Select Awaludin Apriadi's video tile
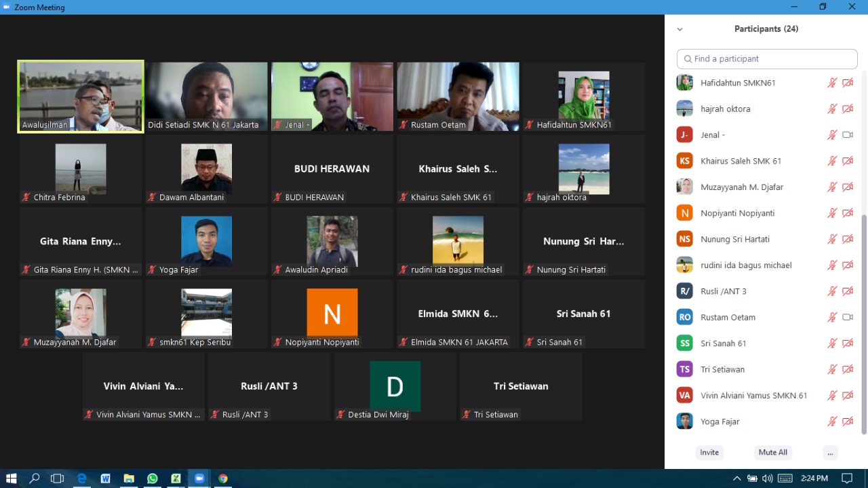 332,242
